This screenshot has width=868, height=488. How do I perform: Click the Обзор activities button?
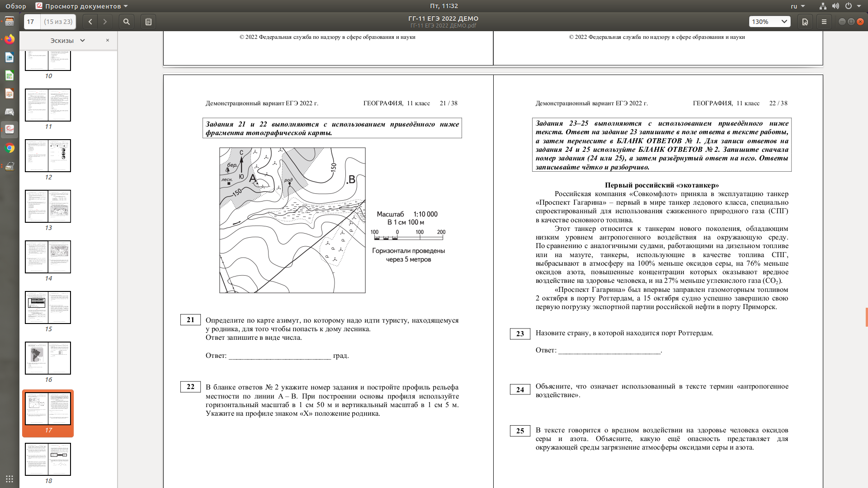coord(15,6)
